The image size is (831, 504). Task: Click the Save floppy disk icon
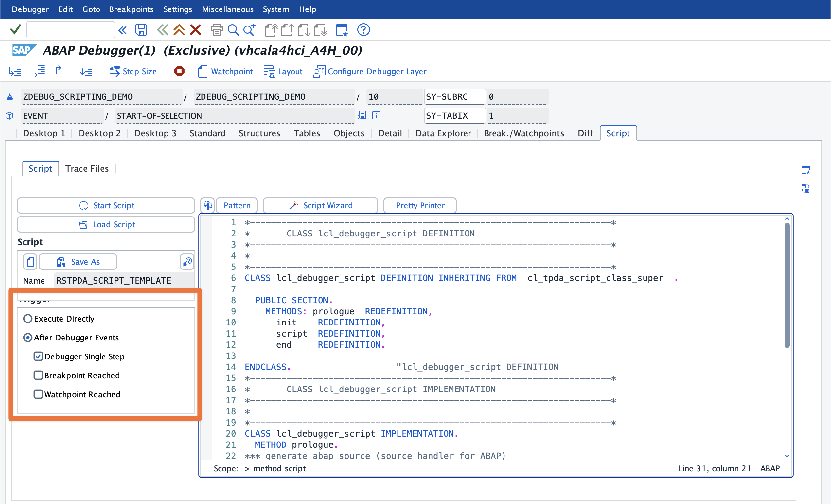coord(141,30)
